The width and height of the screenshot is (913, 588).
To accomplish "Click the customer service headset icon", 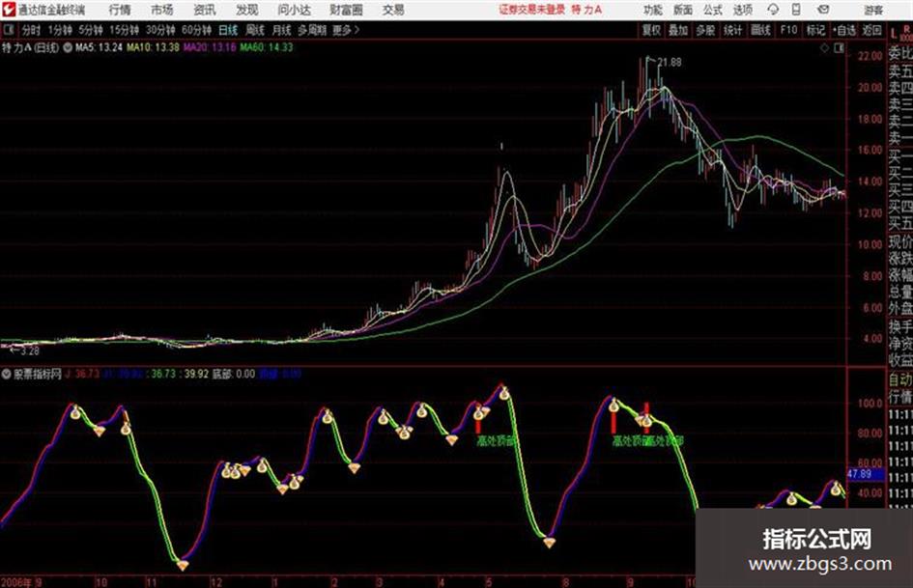I will [x=773, y=10].
